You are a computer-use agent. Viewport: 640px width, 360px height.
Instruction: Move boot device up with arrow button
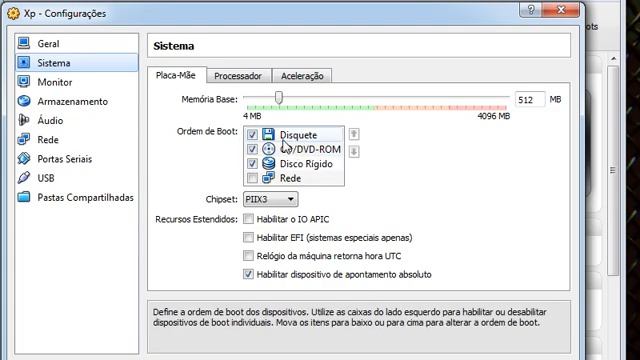(x=354, y=134)
